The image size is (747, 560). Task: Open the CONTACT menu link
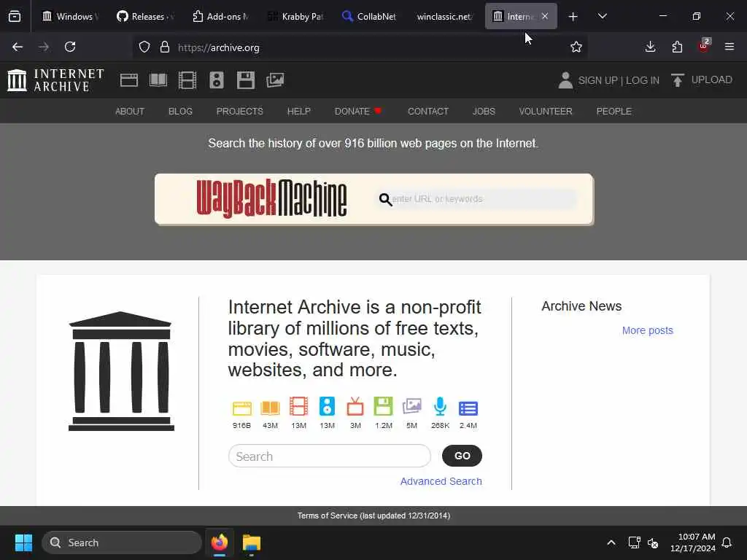tap(428, 112)
